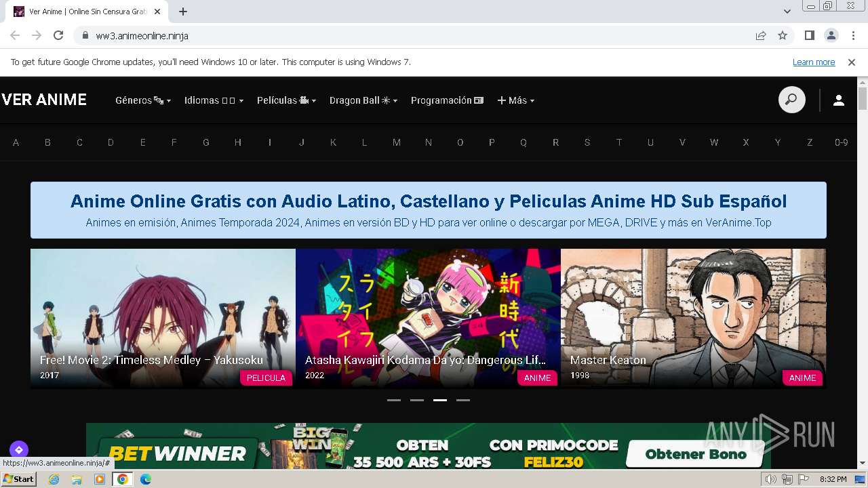The height and width of the screenshot is (488, 868).
Task: Click the ANIME badge on Master Keaton
Action: pyautogui.click(x=802, y=378)
